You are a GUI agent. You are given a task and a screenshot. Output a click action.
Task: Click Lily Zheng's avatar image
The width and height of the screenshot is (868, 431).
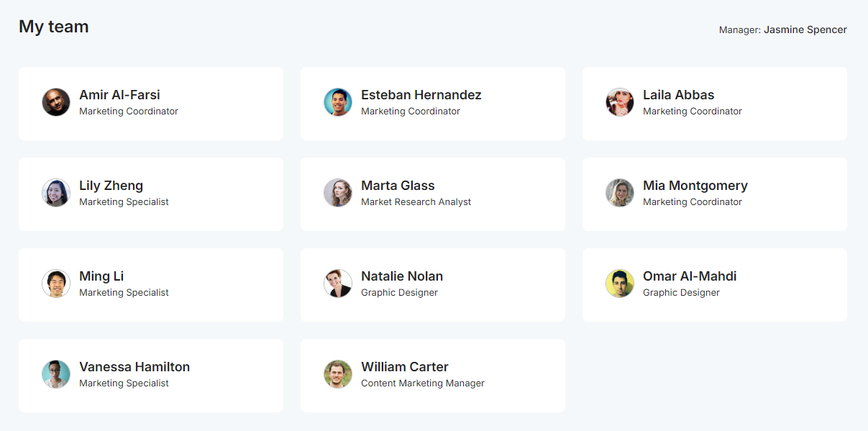(56, 193)
